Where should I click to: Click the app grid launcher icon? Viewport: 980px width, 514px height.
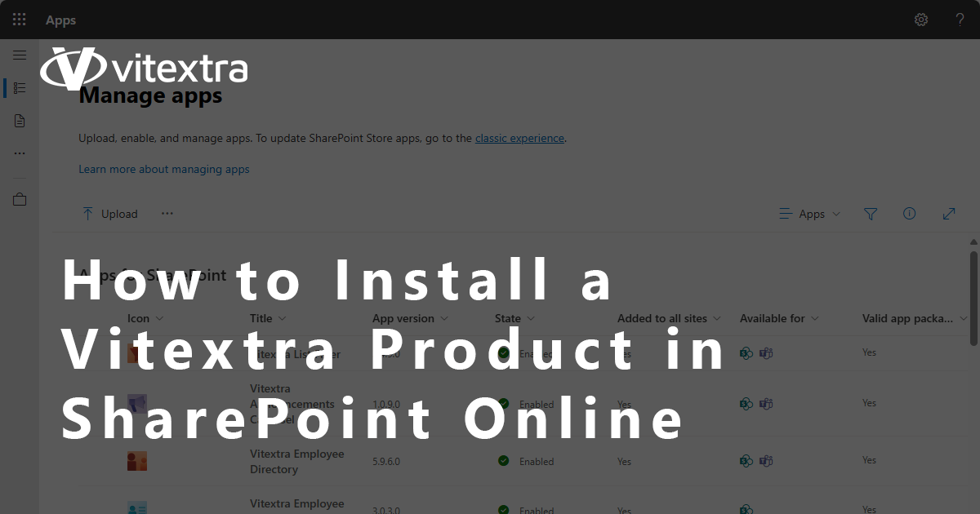pos(19,19)
